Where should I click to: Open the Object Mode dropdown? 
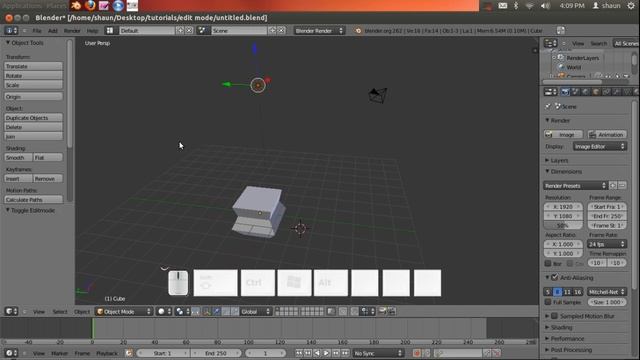point(124,311)
